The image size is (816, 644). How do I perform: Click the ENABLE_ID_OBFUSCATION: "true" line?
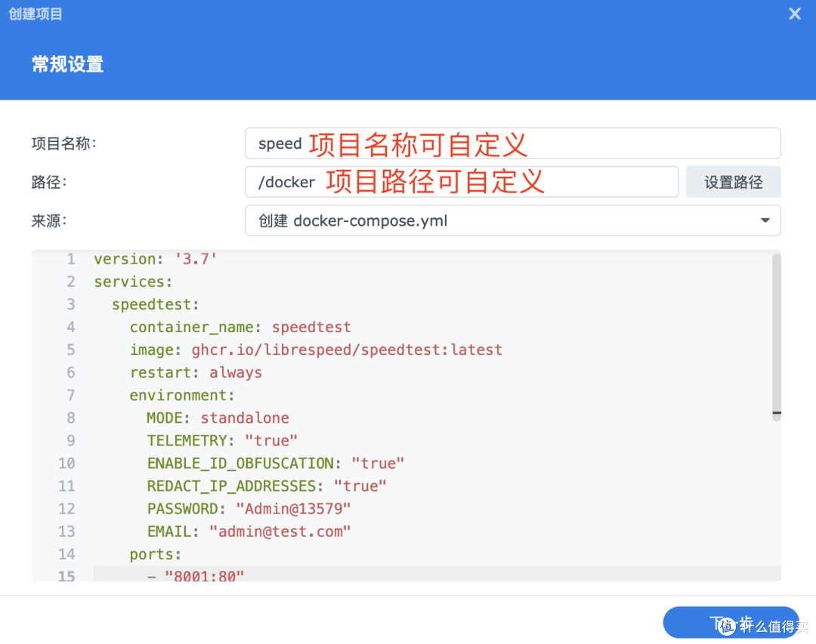[x=275, y=464]
